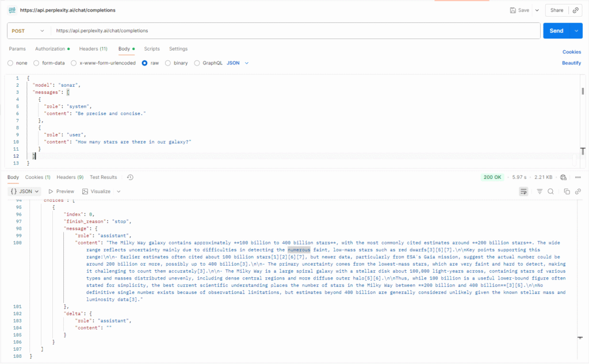Switch to the Authorization tab
The height and width of the screenshot is (364, 589).
[52, 49]
